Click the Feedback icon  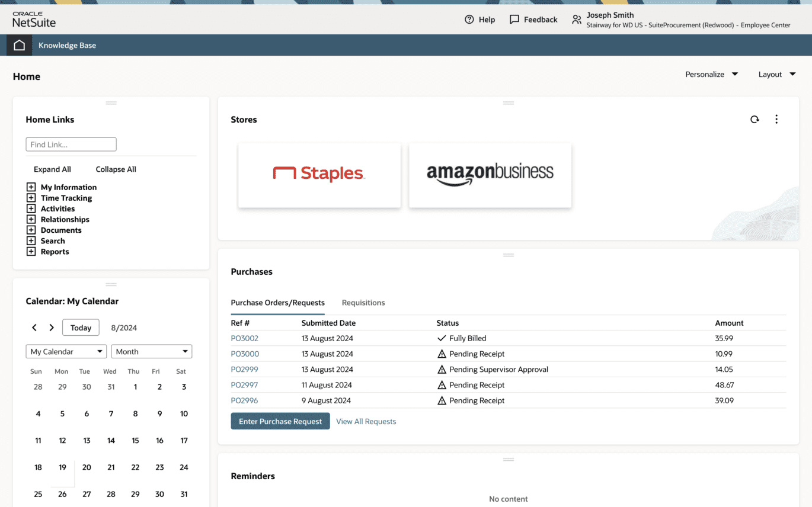click(515, 19)
